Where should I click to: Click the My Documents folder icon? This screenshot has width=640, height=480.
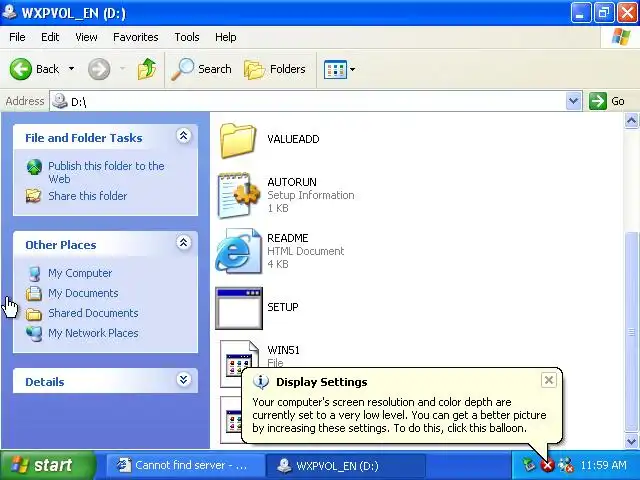pos(34,293)
